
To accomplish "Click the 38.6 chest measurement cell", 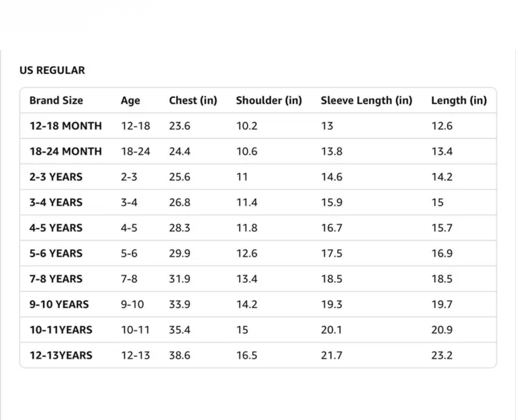I will pyautogui.click(x=180, y=355).
